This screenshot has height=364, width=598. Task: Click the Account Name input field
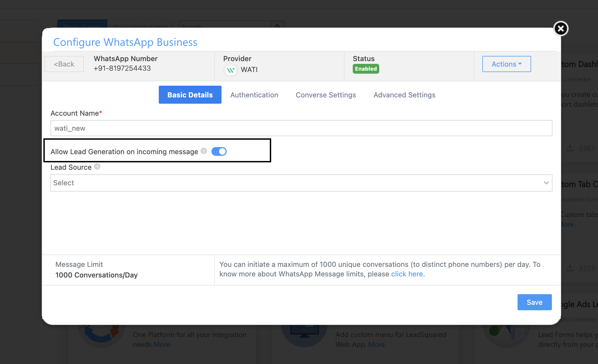[301, 128]
